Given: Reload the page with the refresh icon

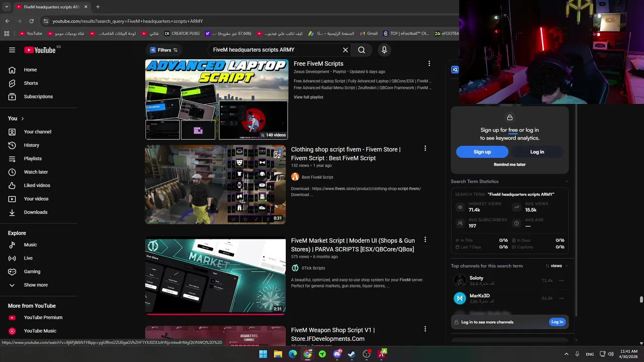Looking at the screenshot, I should point(31,21).
